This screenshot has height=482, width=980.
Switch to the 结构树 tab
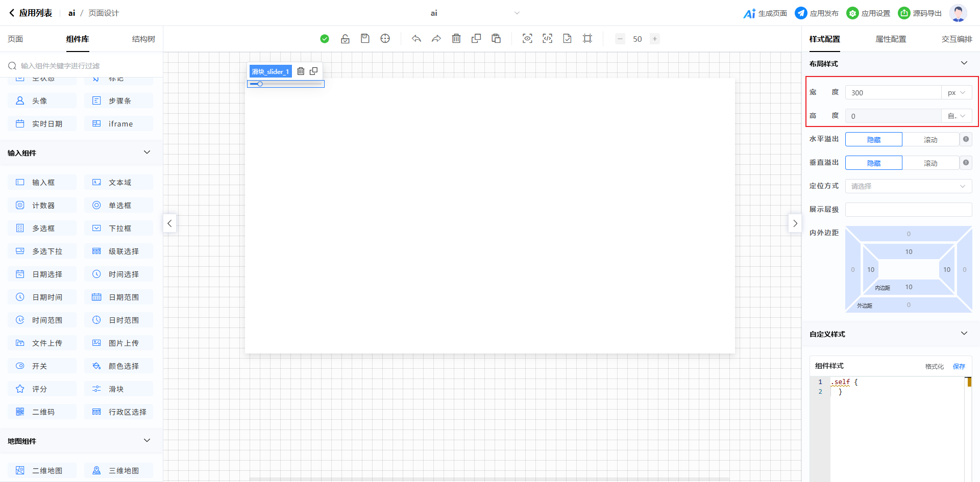(143, 39)
